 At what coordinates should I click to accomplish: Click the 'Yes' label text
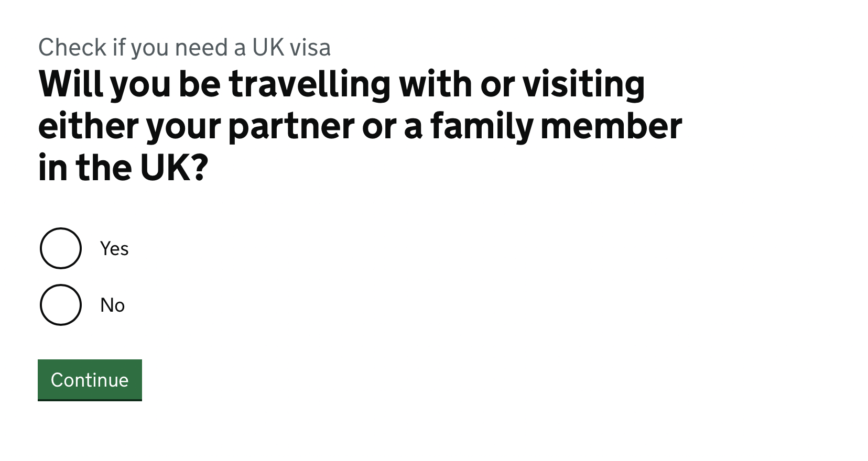[x=114, y=249]
